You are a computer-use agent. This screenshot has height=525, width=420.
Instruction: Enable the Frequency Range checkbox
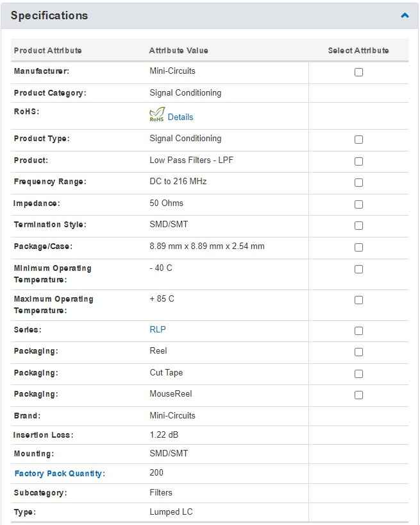coord(358,183)
